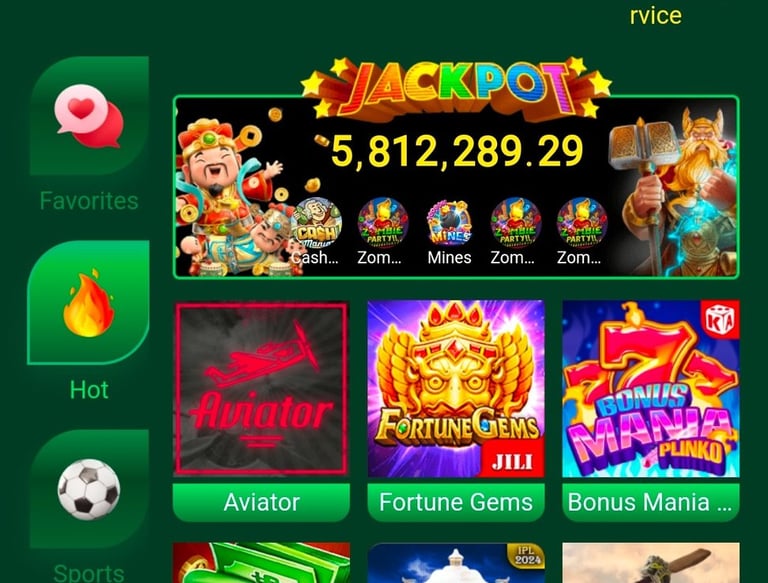Open the IPL 2024 game thumbnail
768x583 pixels.
point(456,562)
